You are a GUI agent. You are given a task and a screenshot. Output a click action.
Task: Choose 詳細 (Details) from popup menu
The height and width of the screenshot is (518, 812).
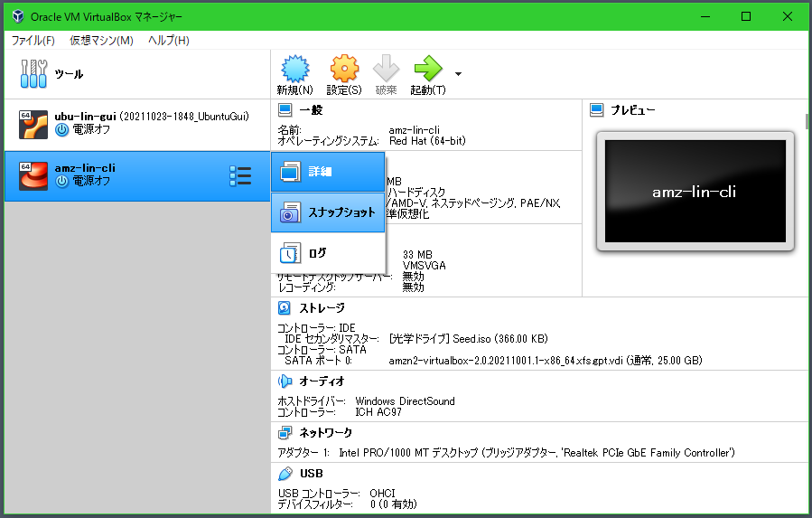pos(328,172)
